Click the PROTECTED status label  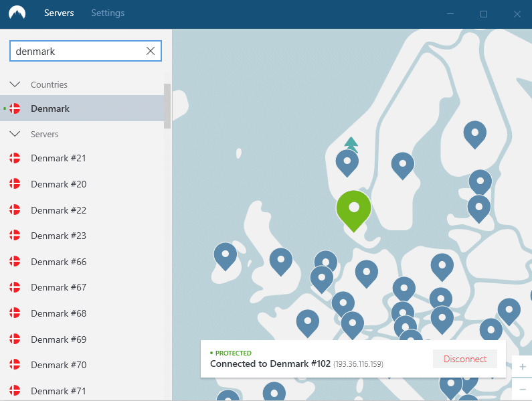tap(233, 353)
